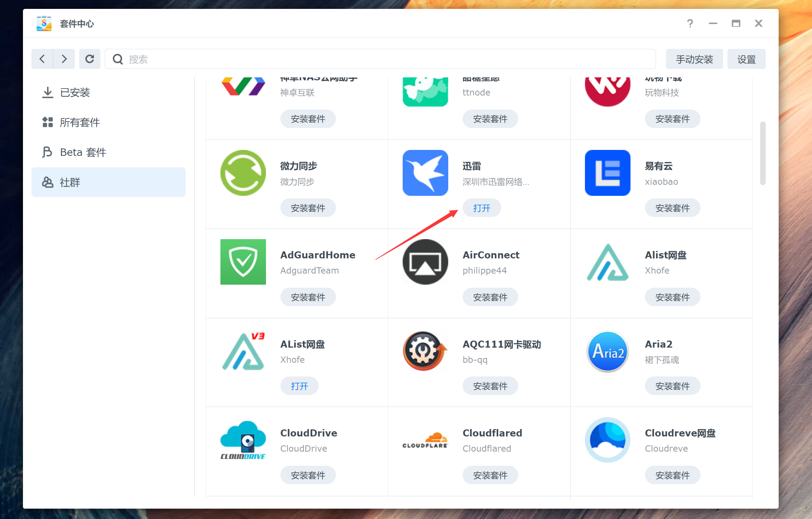The width and height of the screenshot is (812, 519).
Task: Click the Cloudreve网盘 title text
Action: pos(680,433)
